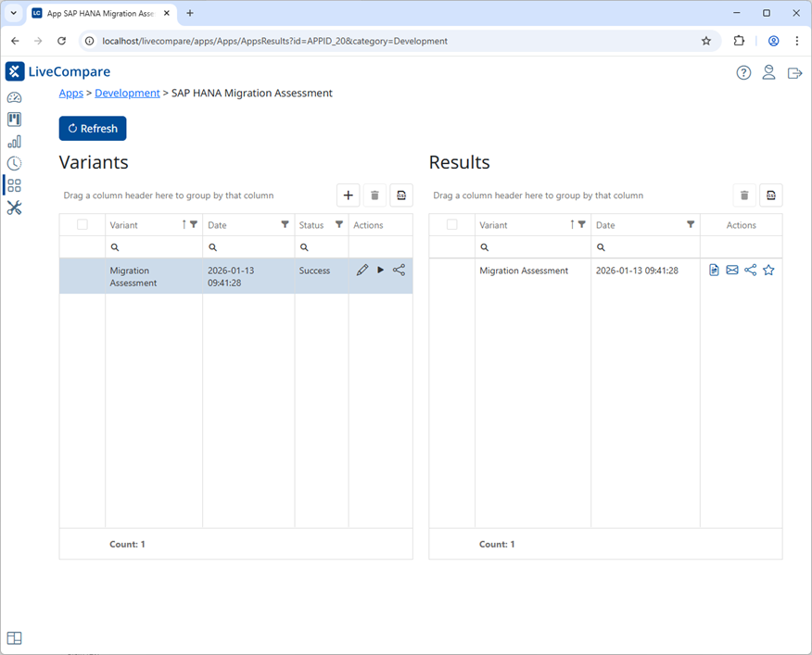Reload the page in browser
Viewport: 812px width, 655px height.
(61, 41)
